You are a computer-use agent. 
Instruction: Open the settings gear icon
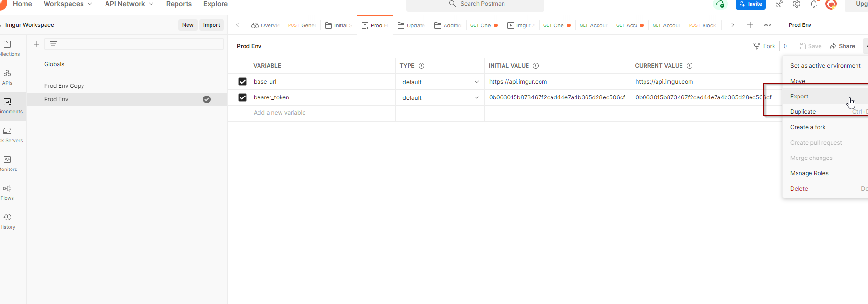point(797,4)
